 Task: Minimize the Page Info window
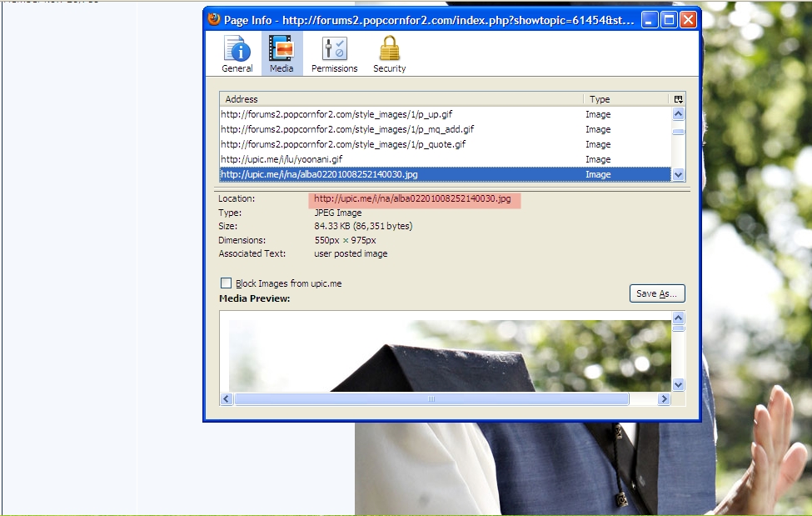click(x=650, y=20)
